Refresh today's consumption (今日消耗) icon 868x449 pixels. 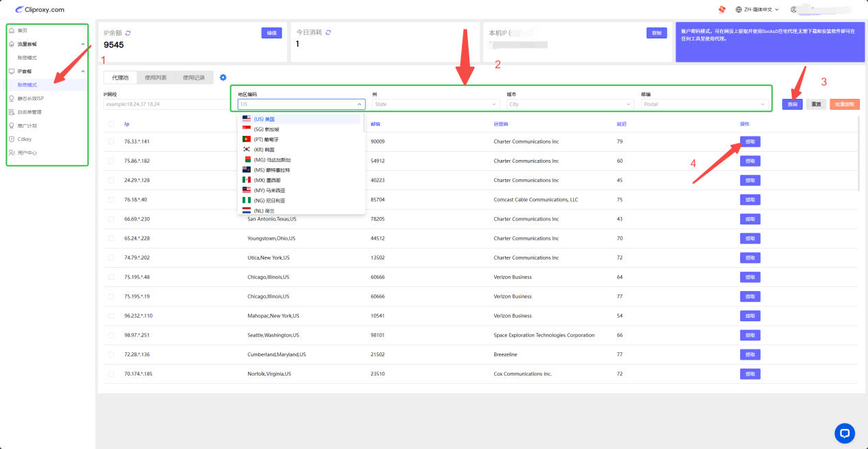coord(328,32)
